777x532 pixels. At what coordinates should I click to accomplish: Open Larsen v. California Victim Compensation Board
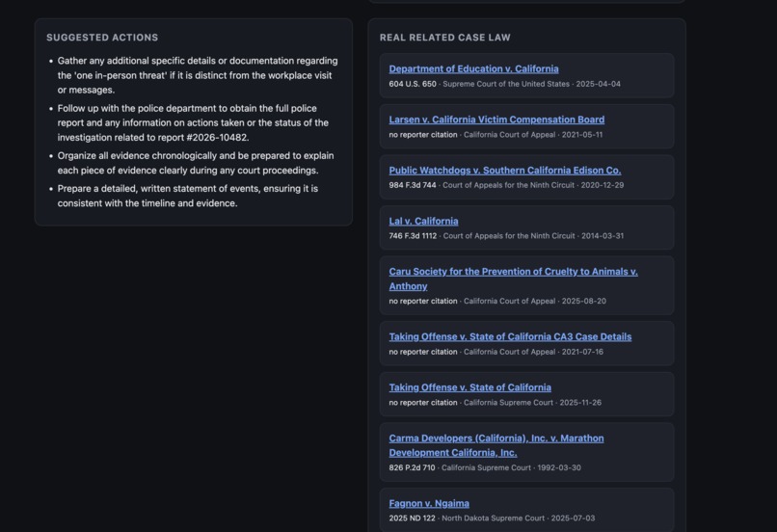[496, 120]
